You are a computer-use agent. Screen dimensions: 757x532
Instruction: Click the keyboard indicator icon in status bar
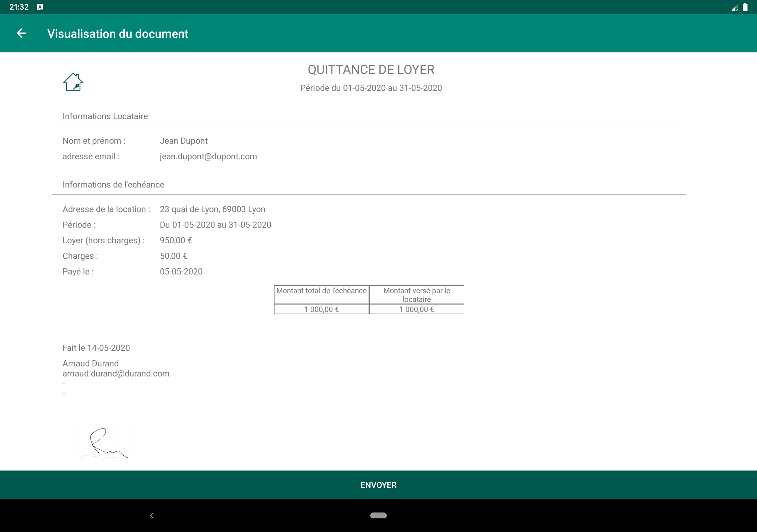point(40,7)
